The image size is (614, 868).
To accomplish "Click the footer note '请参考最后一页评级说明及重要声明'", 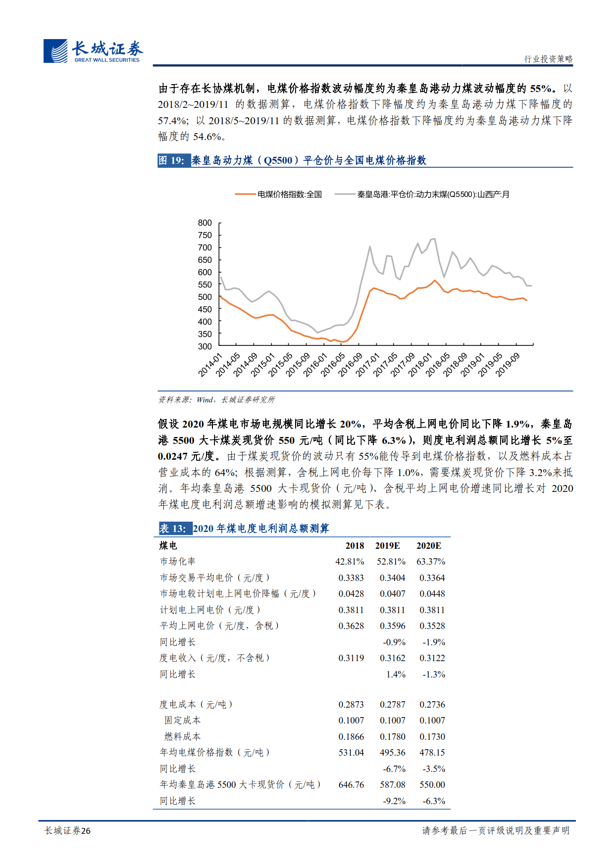I will click(x=496, y=830).
